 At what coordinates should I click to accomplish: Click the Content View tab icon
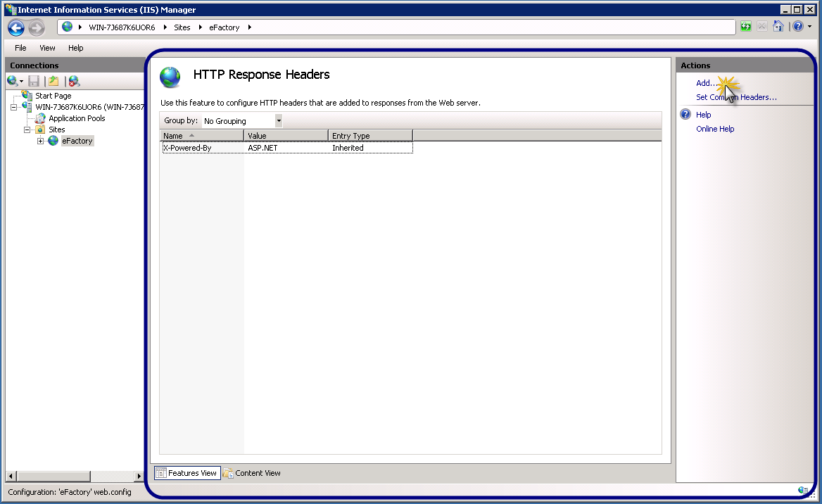coord(228,473)
